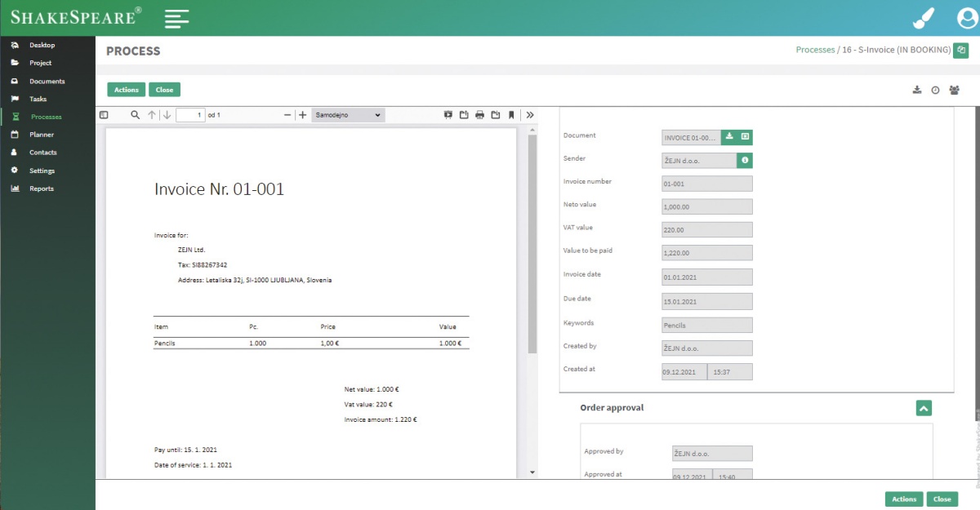Collapse the Order approval section
980x510 pixels.
pyautogui.click(x=924, y=407)
